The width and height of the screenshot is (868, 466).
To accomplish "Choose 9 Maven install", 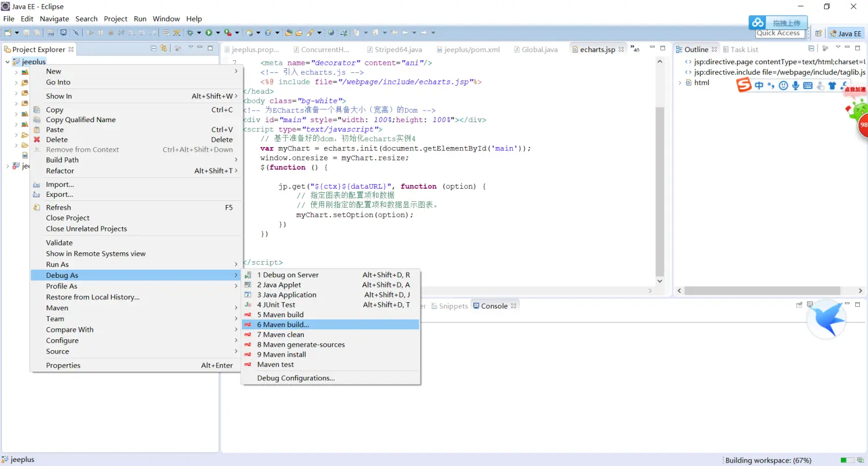I will 330,354.
